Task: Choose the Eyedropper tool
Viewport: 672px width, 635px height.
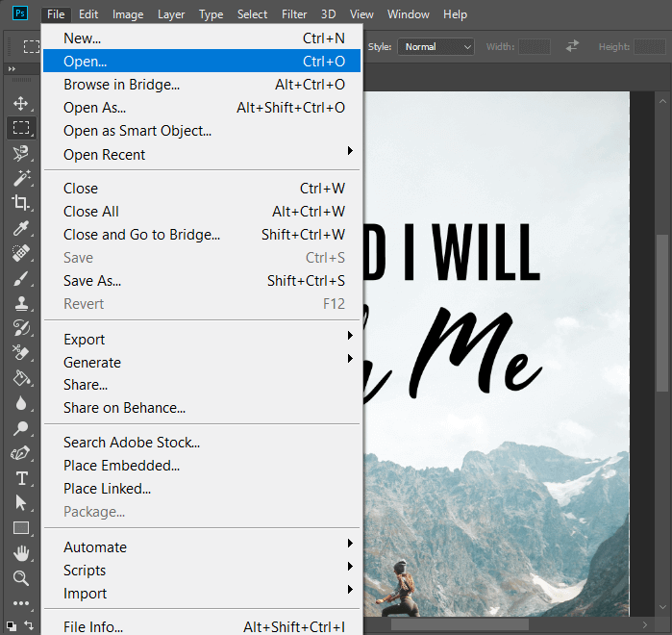Action: (21, 228)
